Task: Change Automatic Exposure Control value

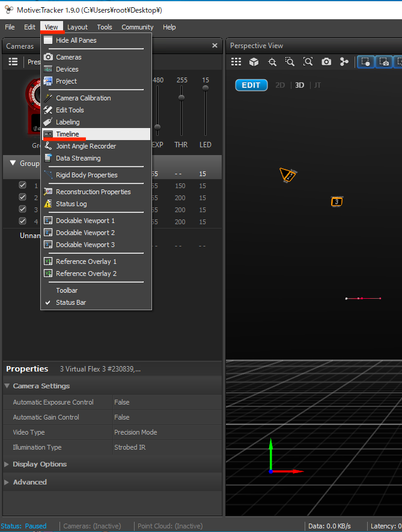Action: pyautogui.click(x=167, y=402)
